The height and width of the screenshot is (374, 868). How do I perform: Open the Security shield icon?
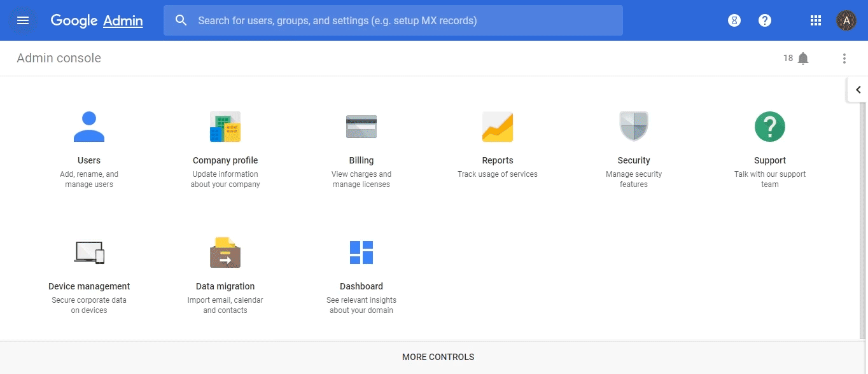[634, 127]
